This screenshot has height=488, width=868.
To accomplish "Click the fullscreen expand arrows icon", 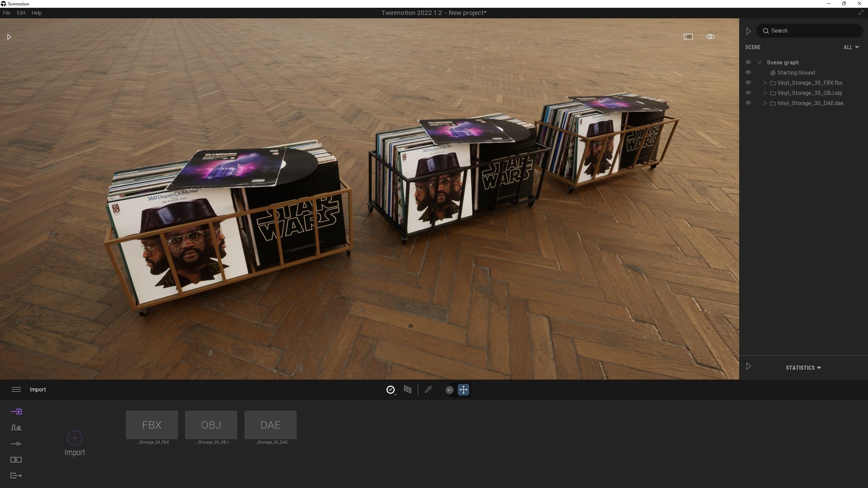I will point(861,13).
